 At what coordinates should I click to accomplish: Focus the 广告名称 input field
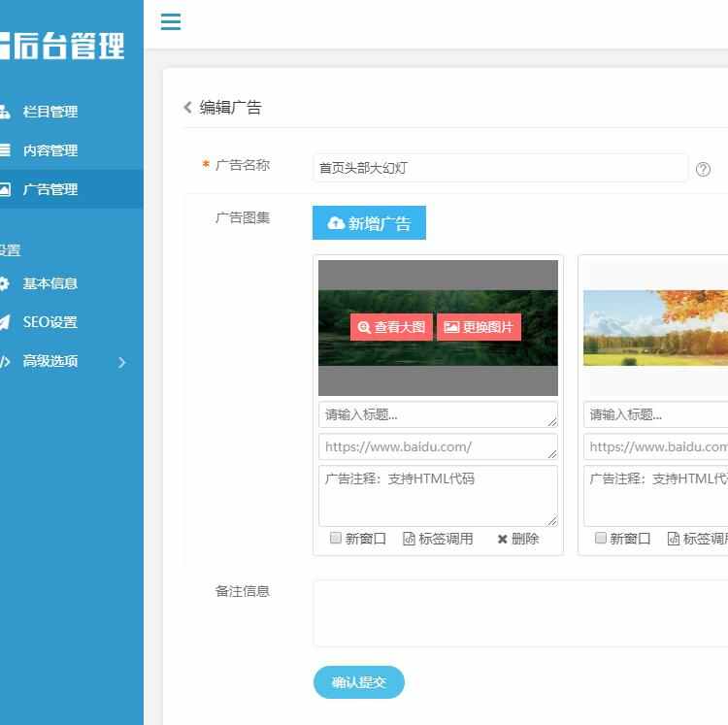click(500, 168)
